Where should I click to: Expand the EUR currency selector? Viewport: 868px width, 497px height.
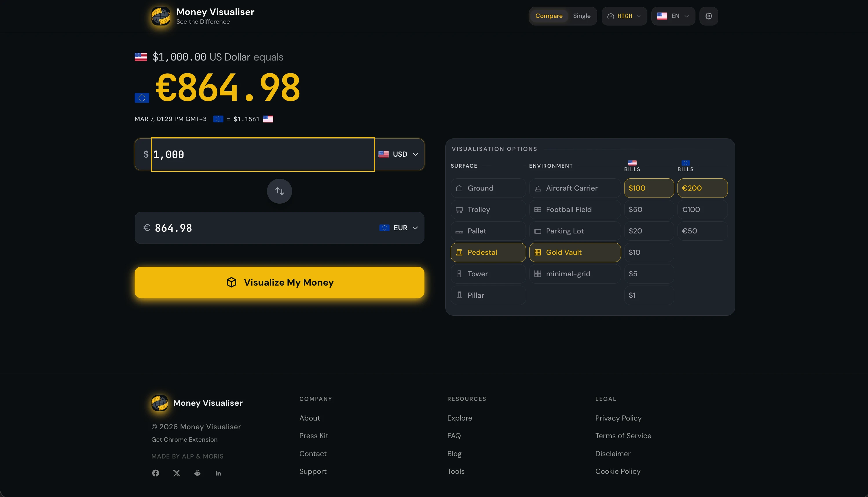[398, 228]
